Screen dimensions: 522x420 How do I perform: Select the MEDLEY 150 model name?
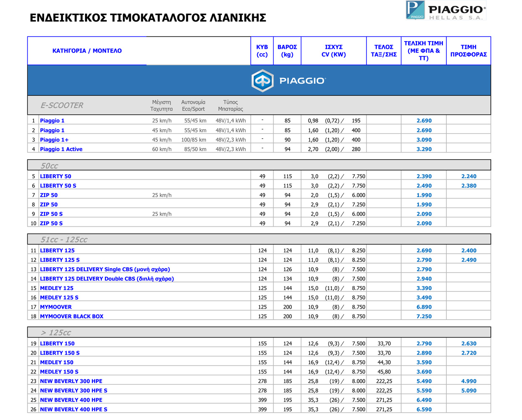(x=57, y=362)
